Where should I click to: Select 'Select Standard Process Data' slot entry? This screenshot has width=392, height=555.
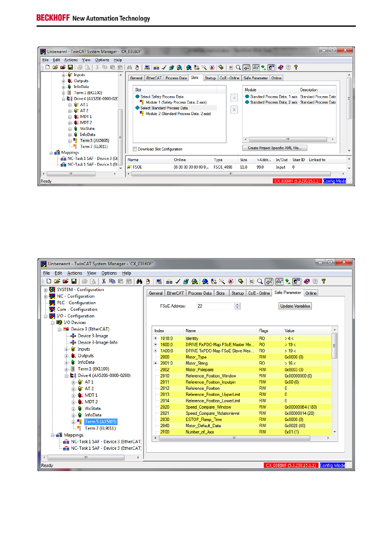click(x=164, y=108)
